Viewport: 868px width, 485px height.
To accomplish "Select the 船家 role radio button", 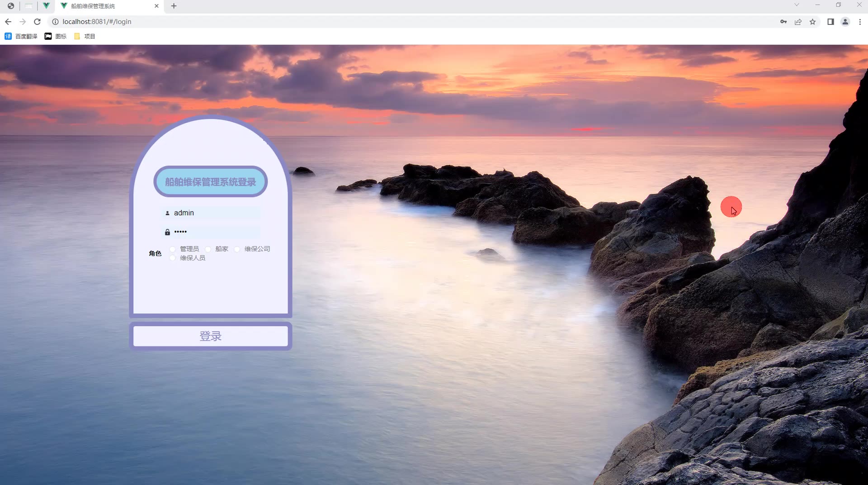I will [208, 249].
